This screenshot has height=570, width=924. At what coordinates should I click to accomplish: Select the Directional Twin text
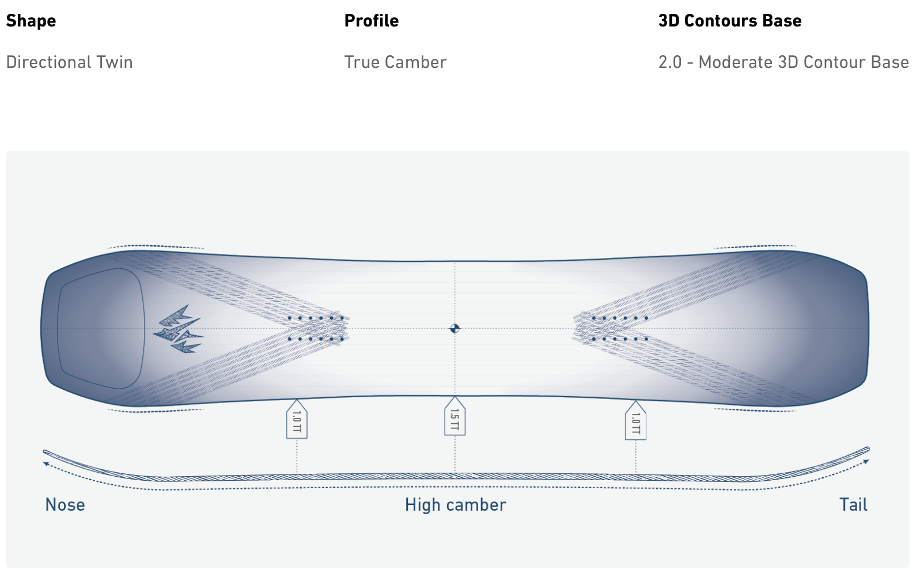(70, 62)
